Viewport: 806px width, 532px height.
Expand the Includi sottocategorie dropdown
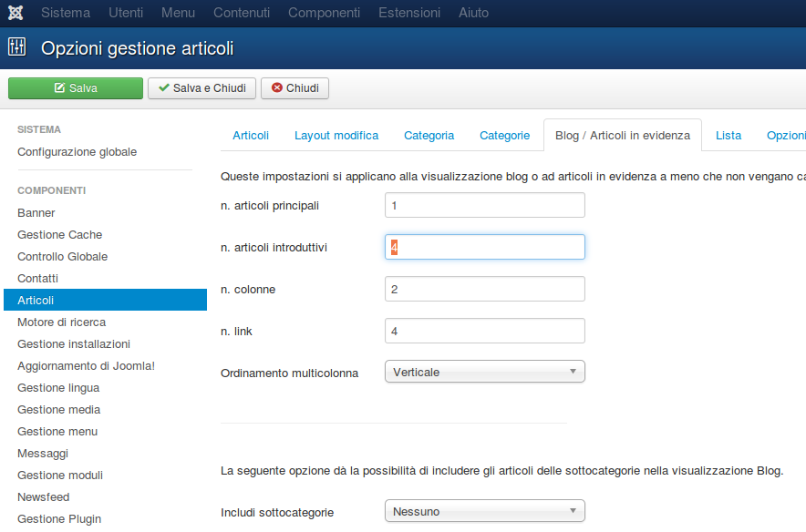(484, 511)
